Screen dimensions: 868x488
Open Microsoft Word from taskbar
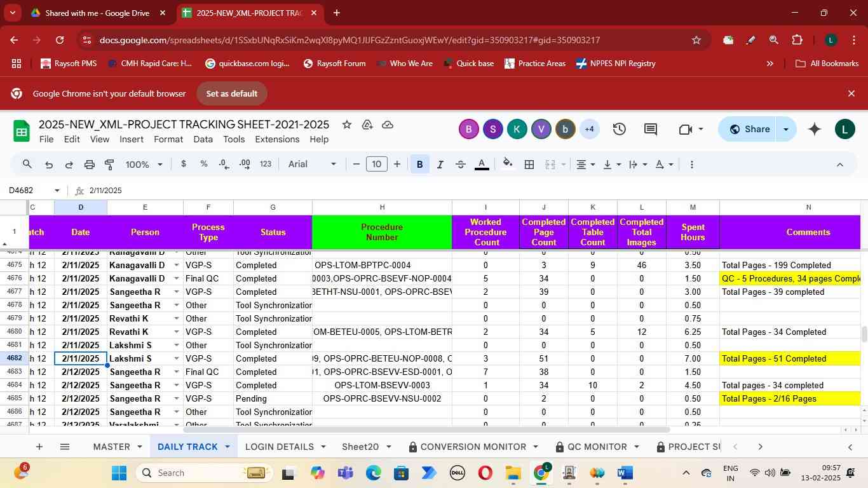pos(625,473)
